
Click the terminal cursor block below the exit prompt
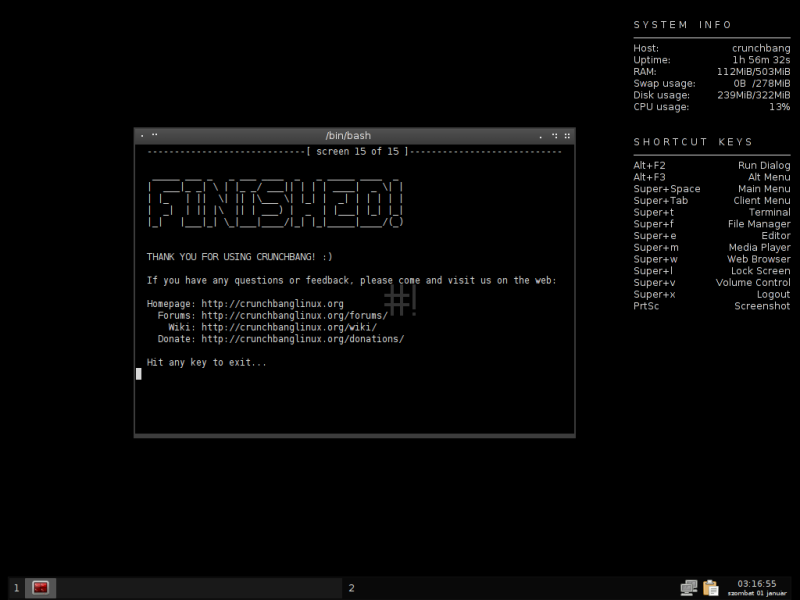point(139,374)
